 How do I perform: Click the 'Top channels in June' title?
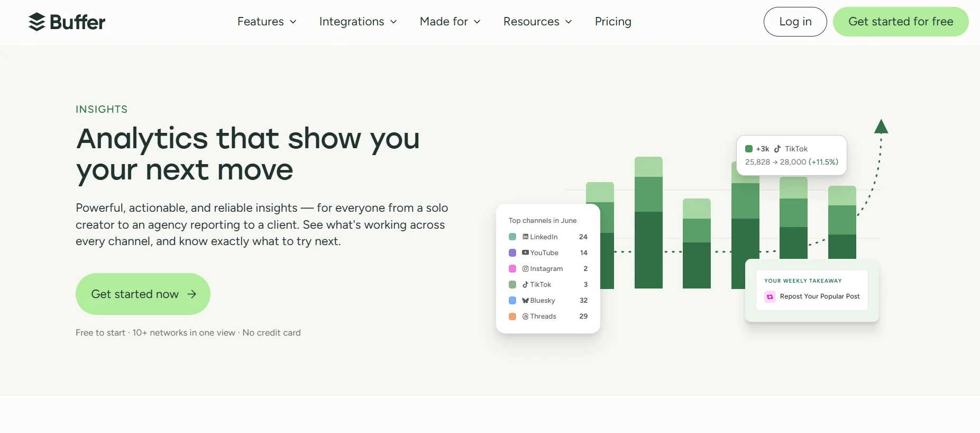[x=543, y=220]
